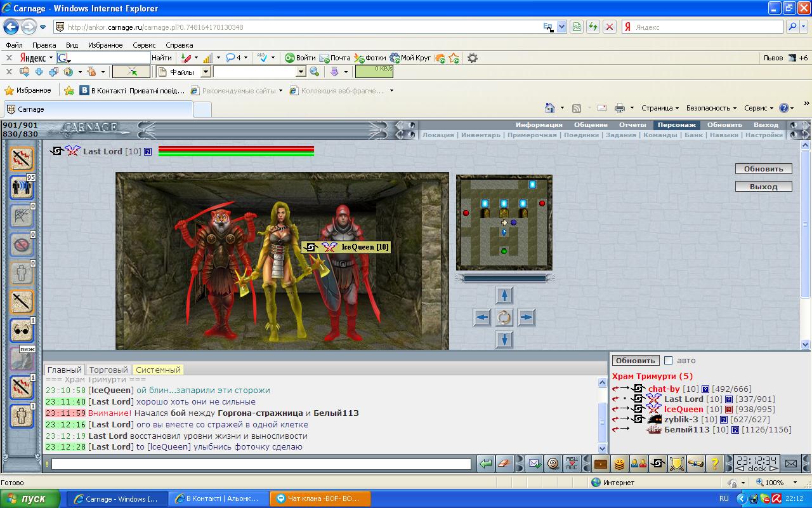Switch to the Системный chat tab

(x=158, y=370)
